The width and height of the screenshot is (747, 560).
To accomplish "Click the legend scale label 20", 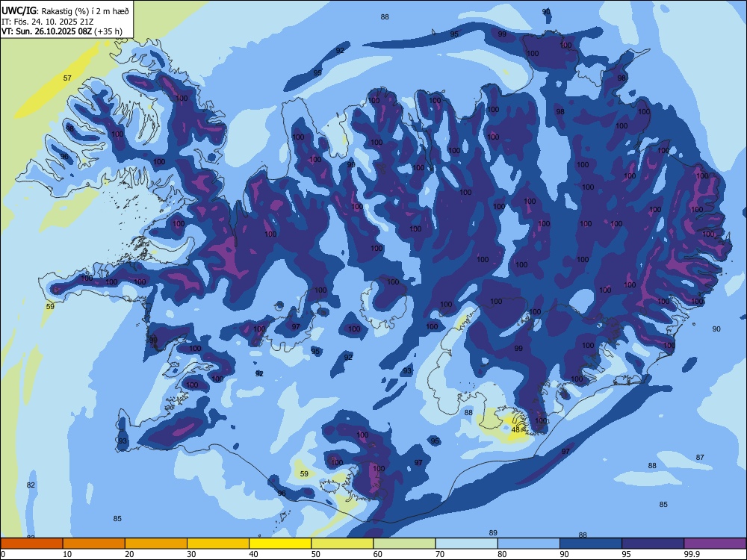I will (x=129, y=554).
